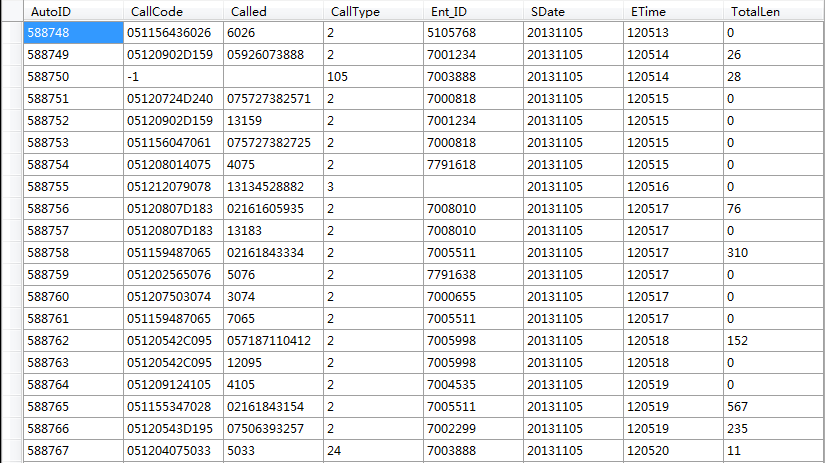Select Called cell 02161843154

[x=273, y=407]
